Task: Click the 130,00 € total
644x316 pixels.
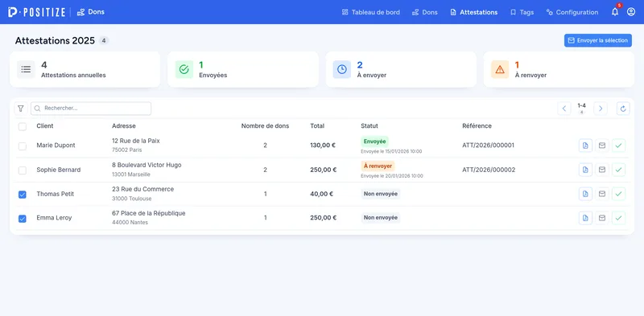Action: point(323,146)
